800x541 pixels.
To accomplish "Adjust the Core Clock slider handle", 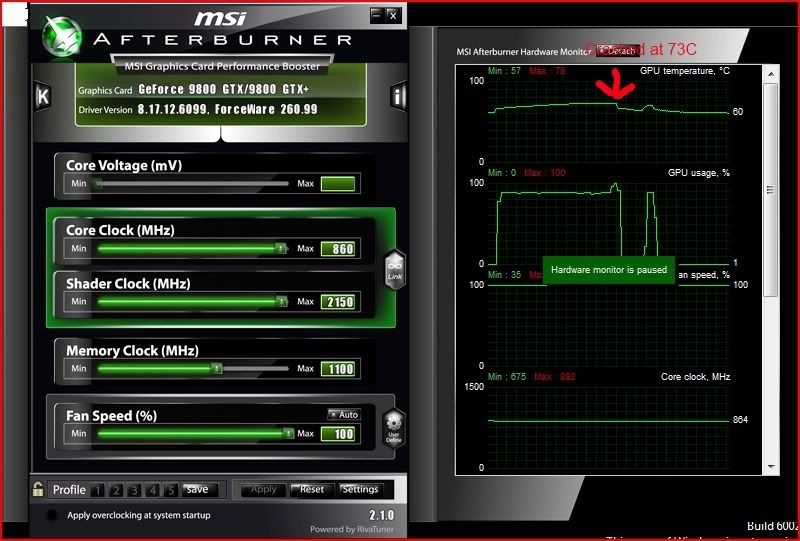I will (x=280, y=249).
